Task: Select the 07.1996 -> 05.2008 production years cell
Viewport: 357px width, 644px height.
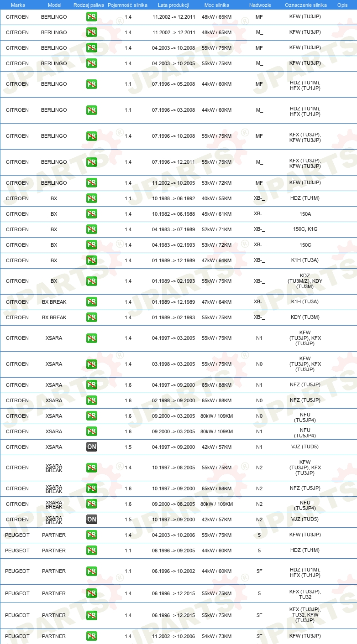Action: point(173,84)
